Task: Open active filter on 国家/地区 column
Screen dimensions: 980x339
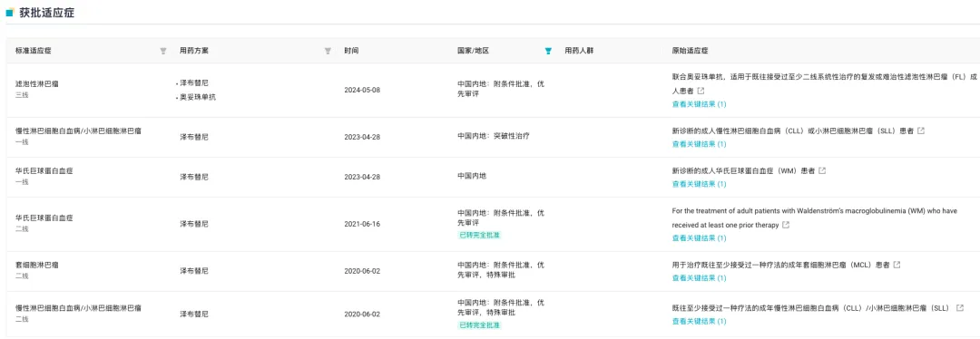Action: click(548, 51)
